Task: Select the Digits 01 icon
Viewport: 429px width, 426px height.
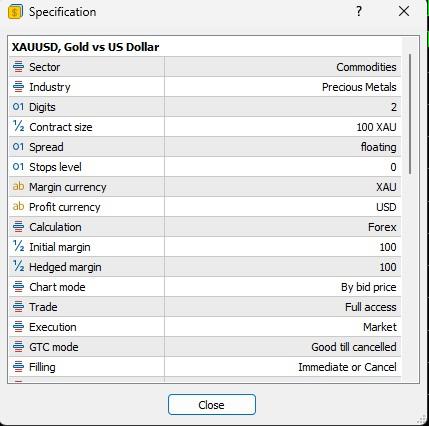Action: (18, 107)
